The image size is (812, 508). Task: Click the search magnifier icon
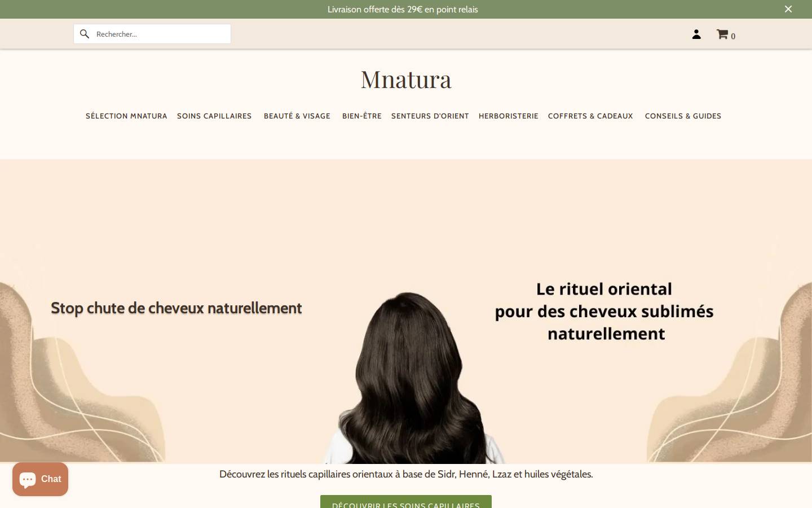(85, 34)
